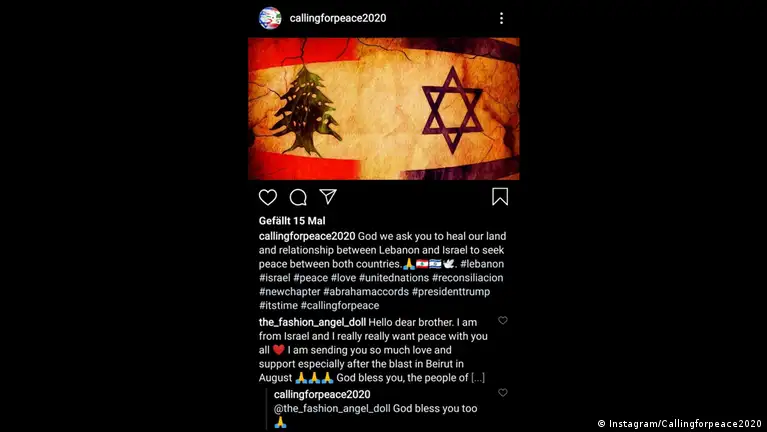
Task: Expand the truncated comment with [...]
Action: point(478,378)
